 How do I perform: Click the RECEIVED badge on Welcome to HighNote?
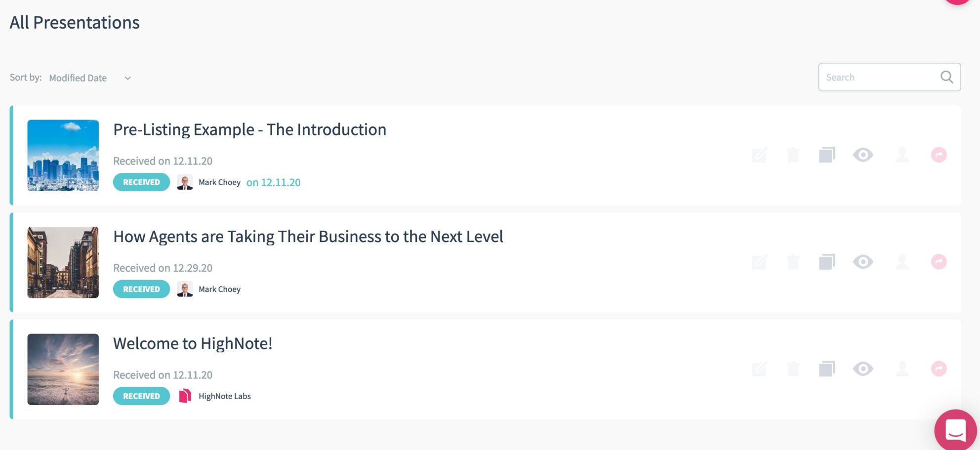click(141, 396)
